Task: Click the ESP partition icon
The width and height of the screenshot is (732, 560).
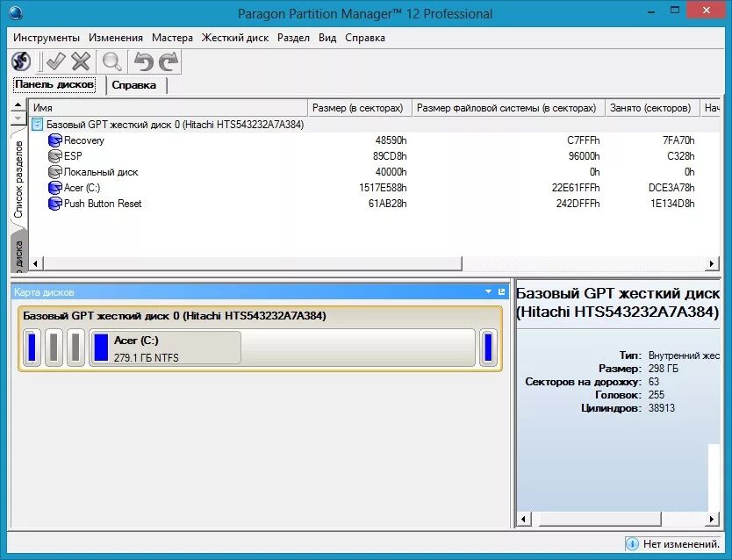Action: (x=55, y=156)
